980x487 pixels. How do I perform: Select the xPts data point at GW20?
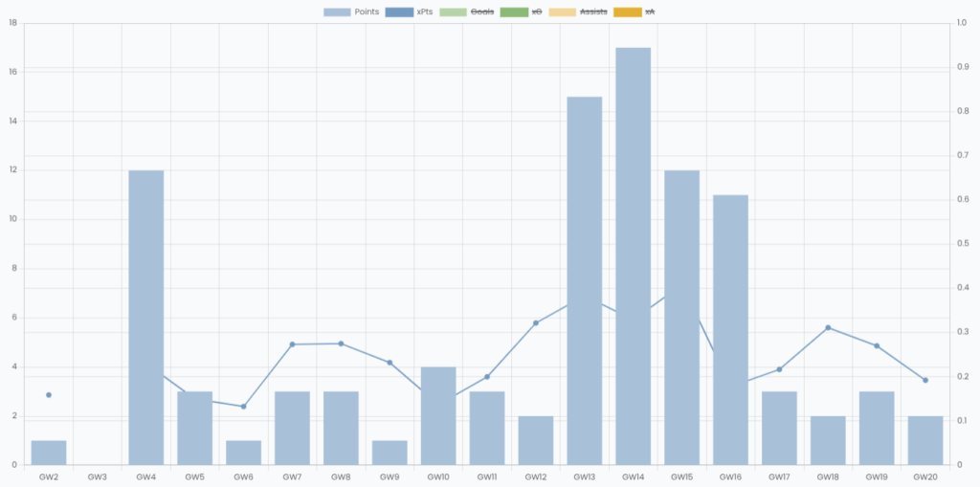925,380
